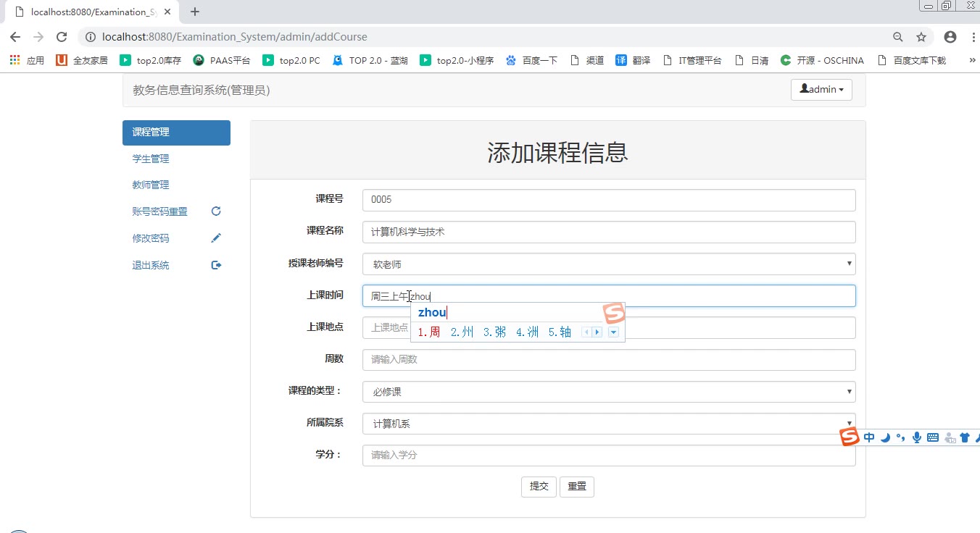Open the Chrome three-dot menu
980x533 pixels.
coord(973,37)
